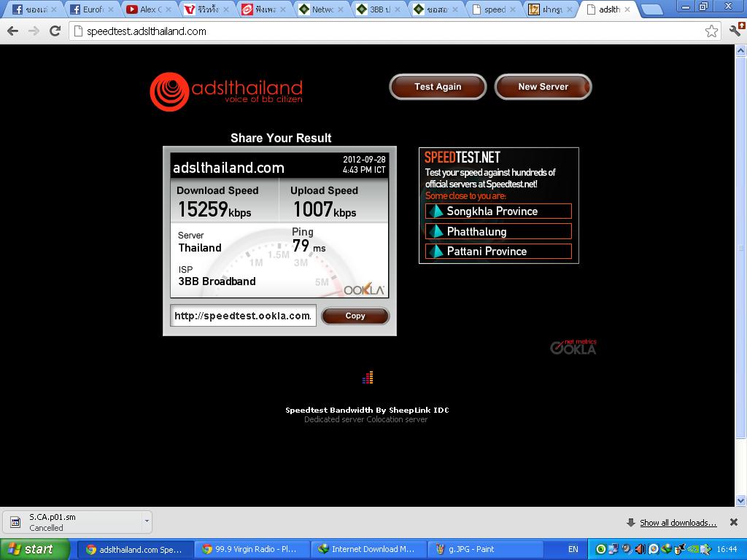The image size is (747, 560).
Task: Open Phatthalung server link
Action: pyautogui.click(x=498, y=231)
